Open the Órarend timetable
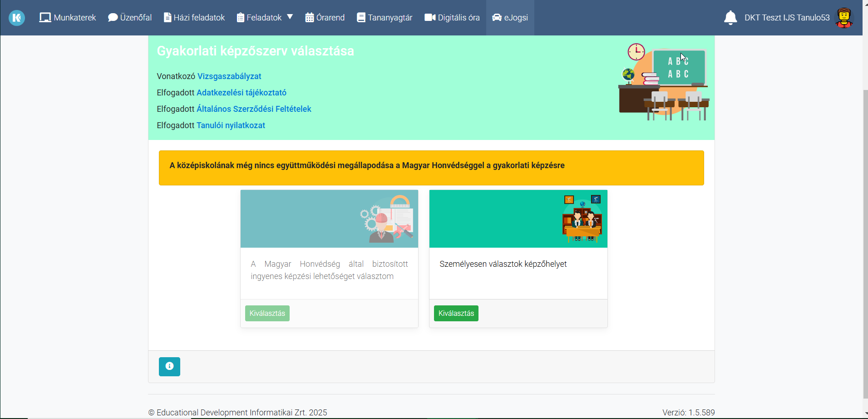This screenshot has height=419, width=868. 325,18
